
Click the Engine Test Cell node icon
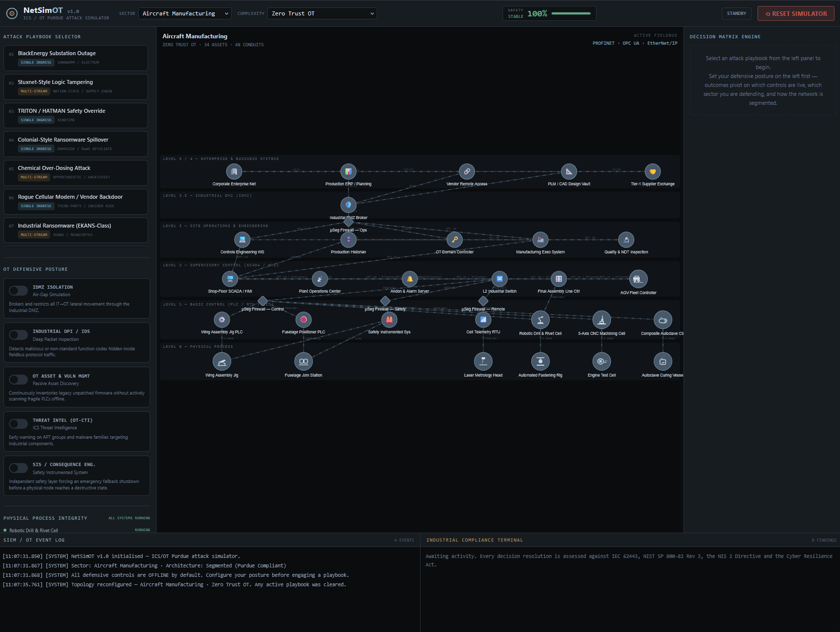pos(602,361)
